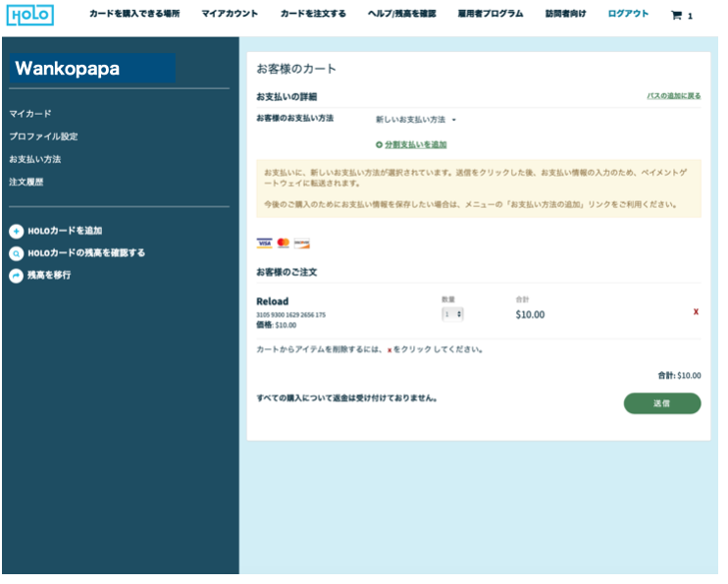The image size is (728, 584).
Task: Click the 残高を移行 link
Action: tap(49, 276)
